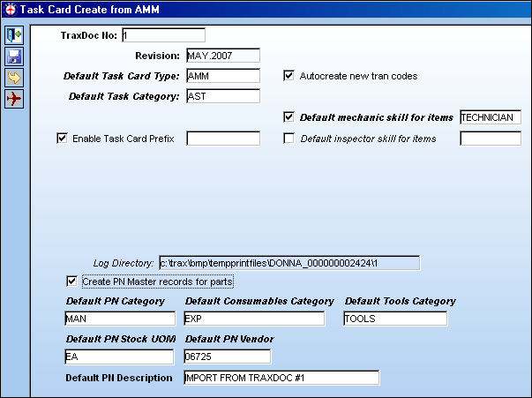
Task: Click the Default PN Stock UOM label
Action: click(121, 339)
